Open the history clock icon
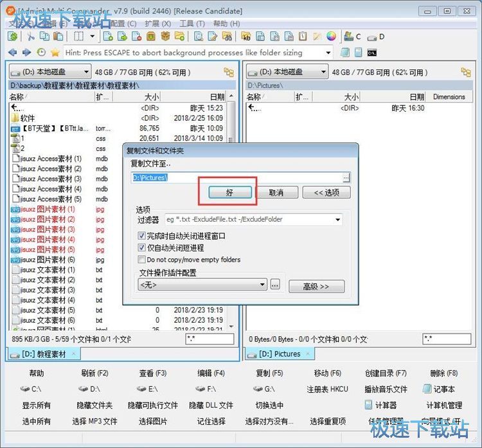This screenshot has width=482, height=448. (41, 53)
